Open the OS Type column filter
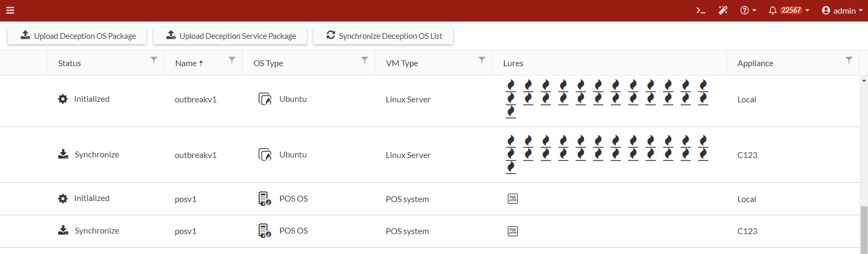The image size is (868, 254). point(364,60)
